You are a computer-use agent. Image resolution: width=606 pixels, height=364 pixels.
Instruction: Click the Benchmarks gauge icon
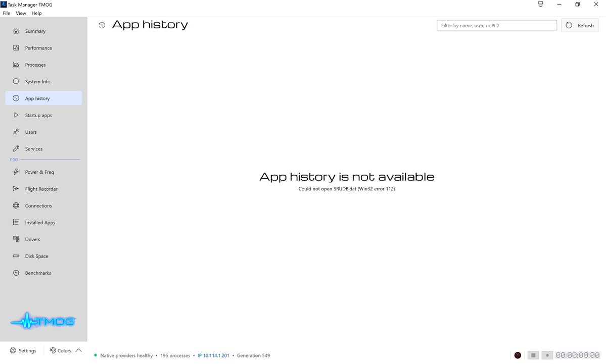(16, 273)
